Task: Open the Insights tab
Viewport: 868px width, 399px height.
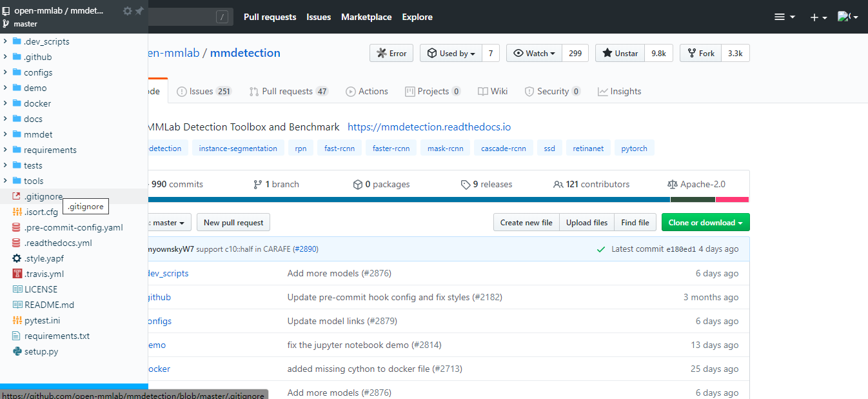Action: [620, 92]
